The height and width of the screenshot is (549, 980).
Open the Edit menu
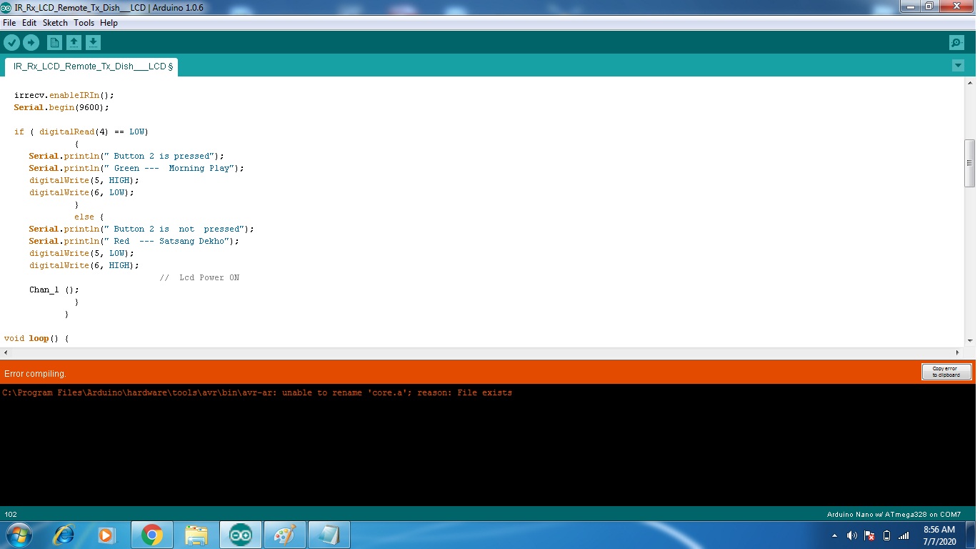29,23
